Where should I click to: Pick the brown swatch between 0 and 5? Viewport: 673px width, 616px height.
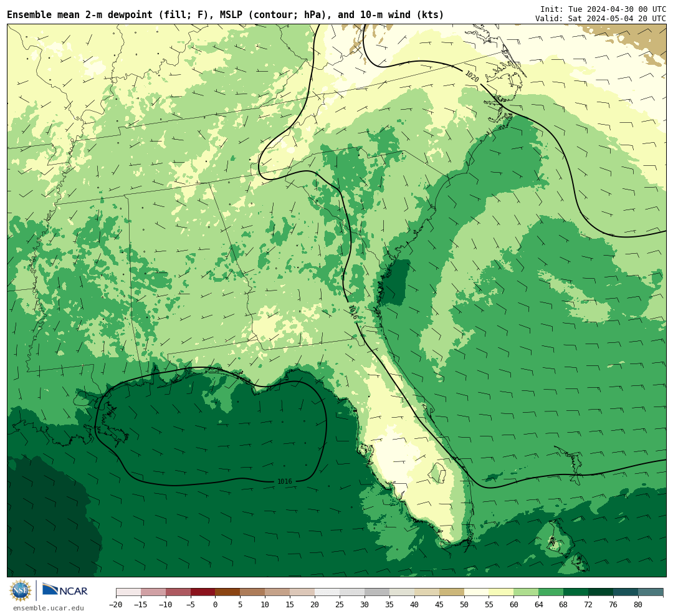click(x=228, y=592)
